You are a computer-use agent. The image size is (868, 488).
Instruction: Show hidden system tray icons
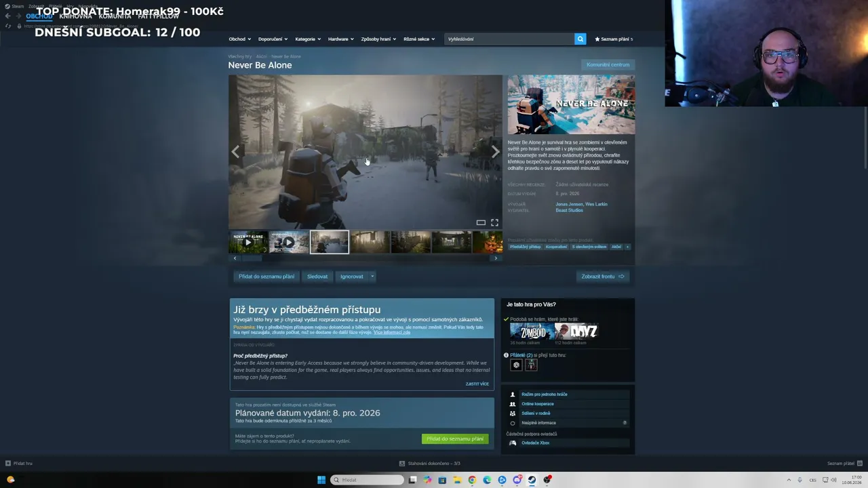pyautogui.click(x=789, y=480)
